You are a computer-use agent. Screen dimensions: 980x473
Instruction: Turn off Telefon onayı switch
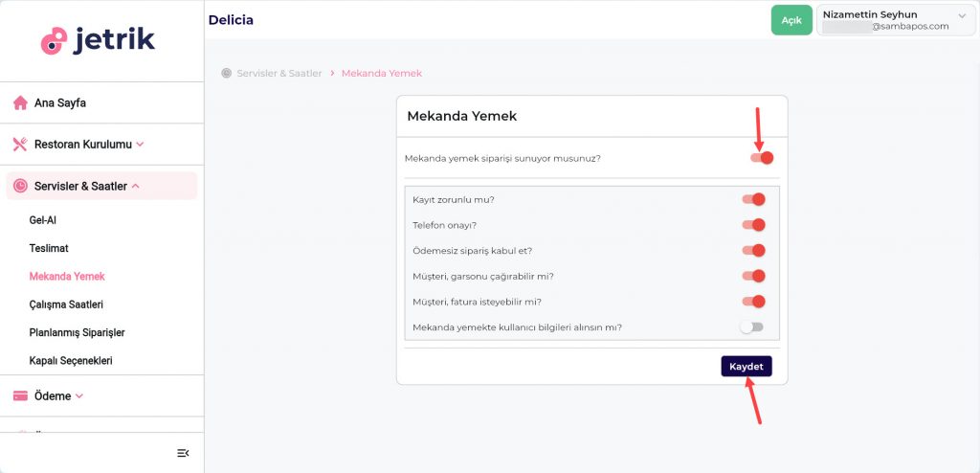(753, 225)
